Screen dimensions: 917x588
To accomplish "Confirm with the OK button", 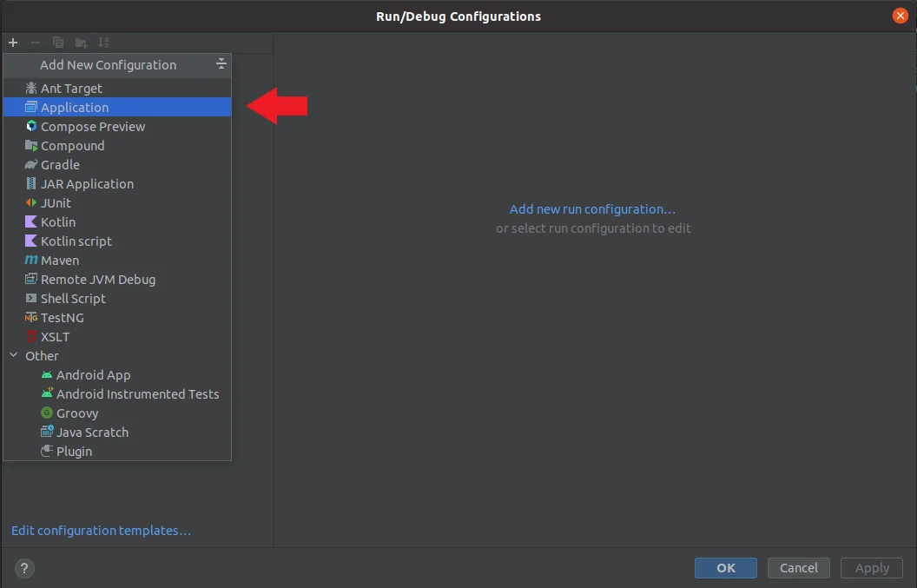I will [726, 567].
